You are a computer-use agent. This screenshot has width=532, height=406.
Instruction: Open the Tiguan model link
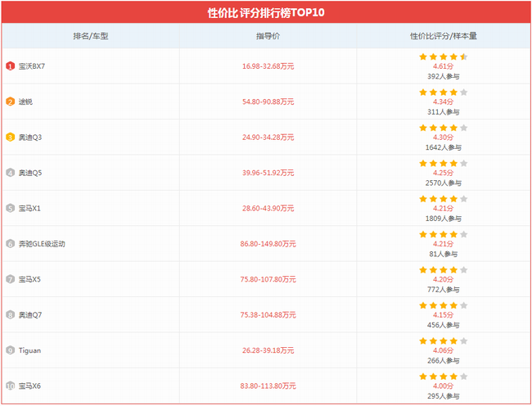pyautogui.click(x=29, y=350)
